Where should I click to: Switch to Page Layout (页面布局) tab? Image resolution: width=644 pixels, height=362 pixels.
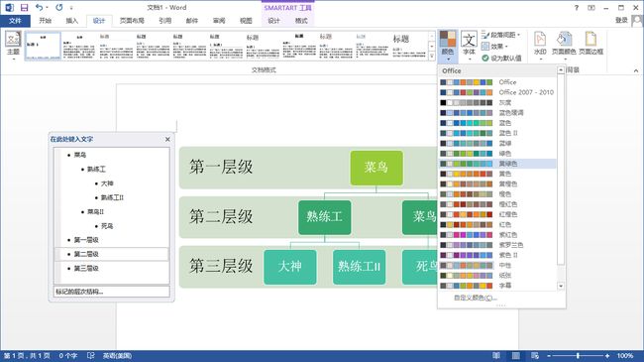pyautogui.click(x=132, y=21)
